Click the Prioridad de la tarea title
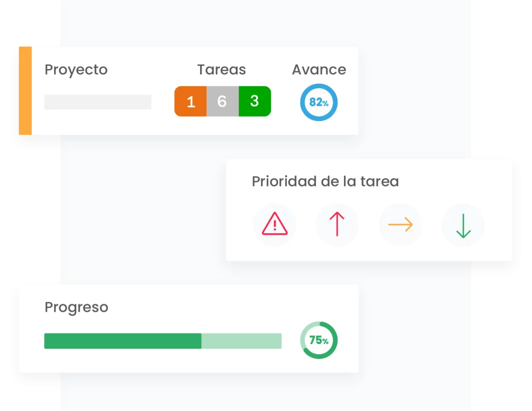Screen dimensions: 532x411 coord(325,181)
